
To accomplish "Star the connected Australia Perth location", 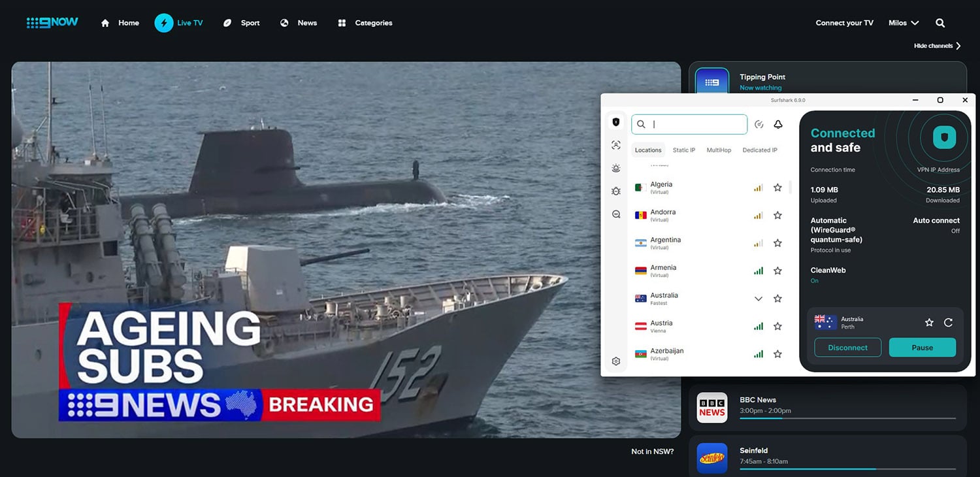I will (929, 322).
